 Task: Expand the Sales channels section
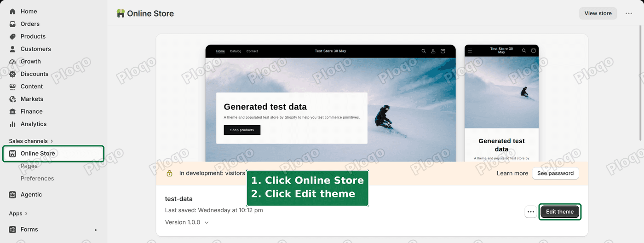[x=31, y=141]
